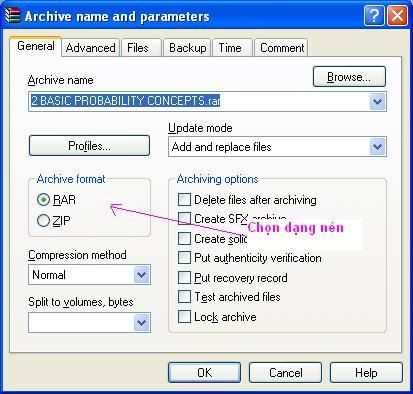The width and height of the screenshot is (413, 394).
Task: Click the Split to volumes input field
Action: (81, 322)
